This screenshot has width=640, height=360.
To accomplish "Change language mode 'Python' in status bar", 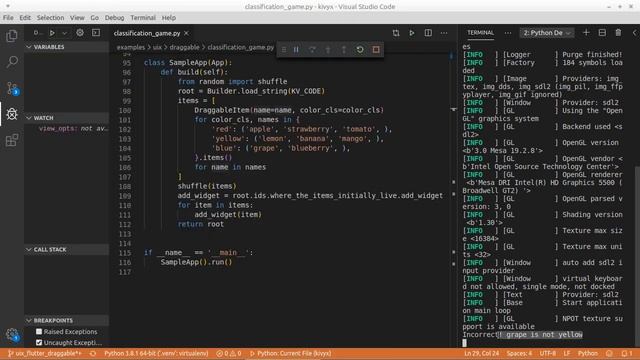I will 588,353.
